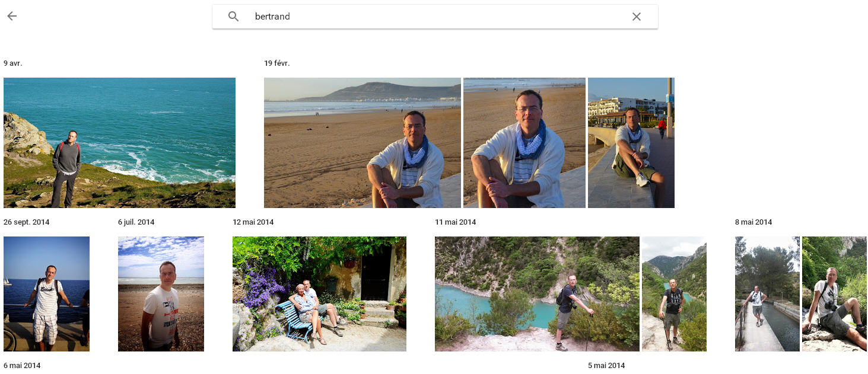Click the "5 mai 2014" date heading
Image resolution: width=868 pixels, height=374 pixels.
pyautogui.click(x=606, y=366)
